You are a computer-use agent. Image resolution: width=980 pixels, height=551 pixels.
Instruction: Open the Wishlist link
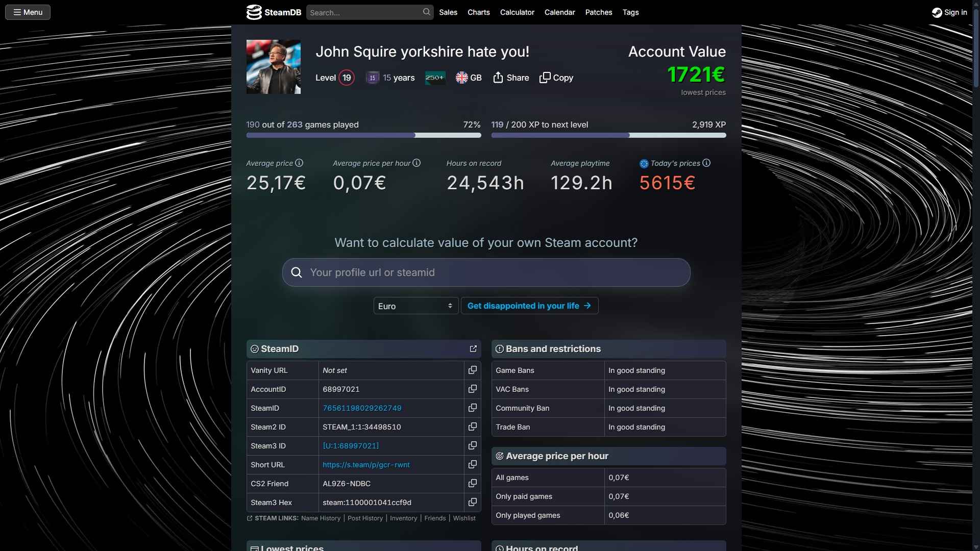(464, 518)
